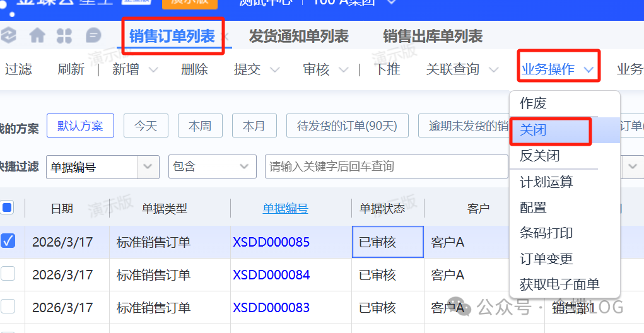Close the 销售订单列表 tab with its X
Viewport: 644px width, 333px height.
point(226,37)
